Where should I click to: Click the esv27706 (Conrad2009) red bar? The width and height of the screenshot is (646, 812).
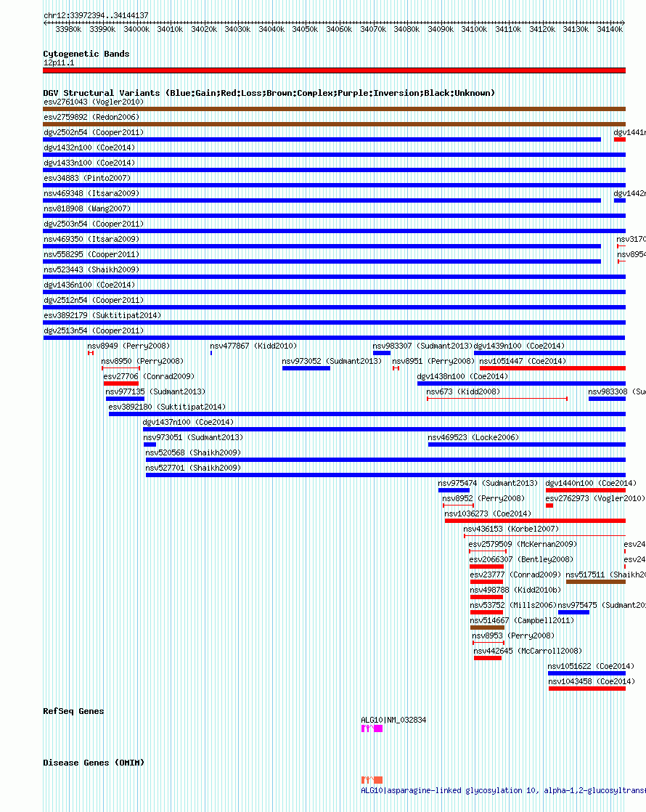(121, 383)
